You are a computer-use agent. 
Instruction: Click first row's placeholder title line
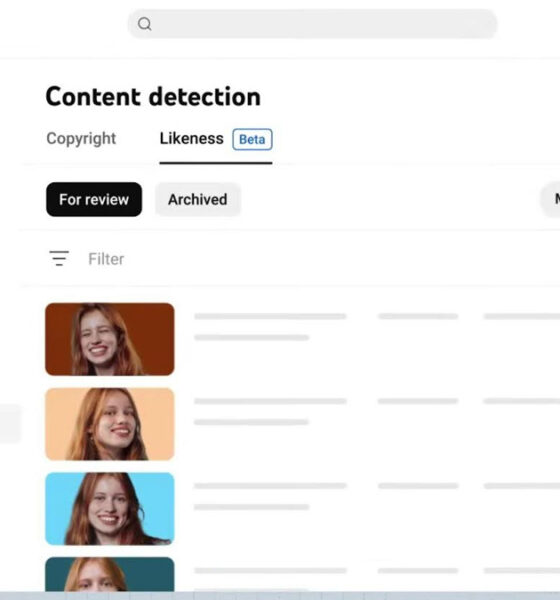point(270,316)
